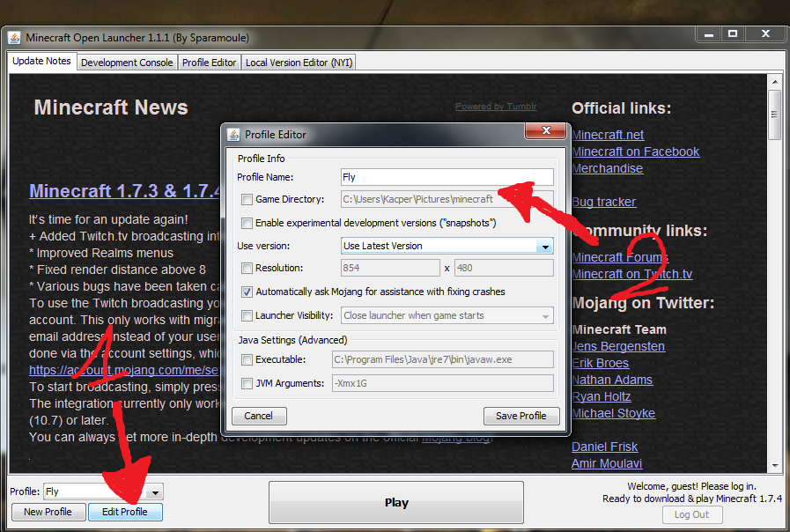Click the Log Out button
The height and width of the screenshot is (532, 790).
(691, 515)
